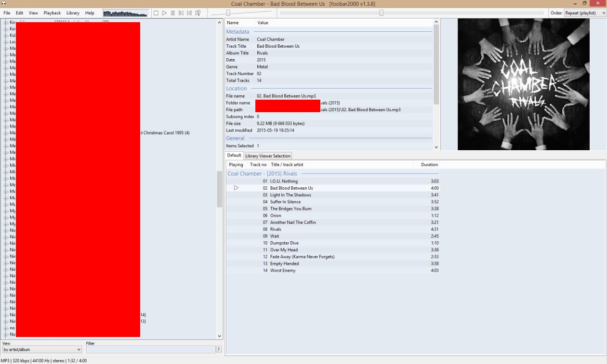
Task: Expand the lowercase 'no' tree node
Action: [x=6, y=328]
